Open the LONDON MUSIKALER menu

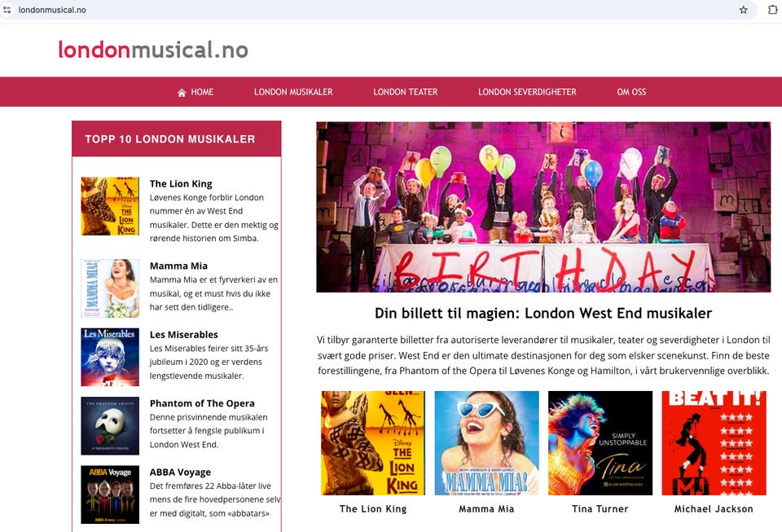293,92
